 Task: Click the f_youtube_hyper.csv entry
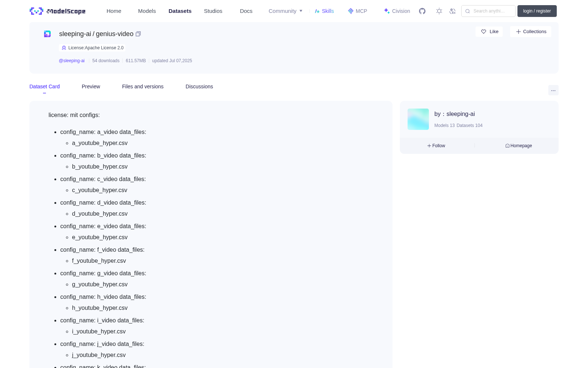pyautogui.click(x=99, y=261)
